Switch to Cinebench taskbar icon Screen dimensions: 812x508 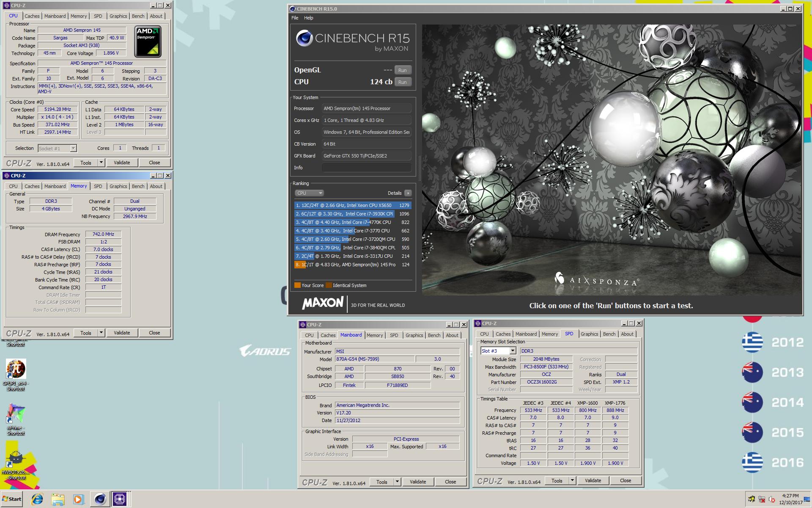[x=100, y=500]
